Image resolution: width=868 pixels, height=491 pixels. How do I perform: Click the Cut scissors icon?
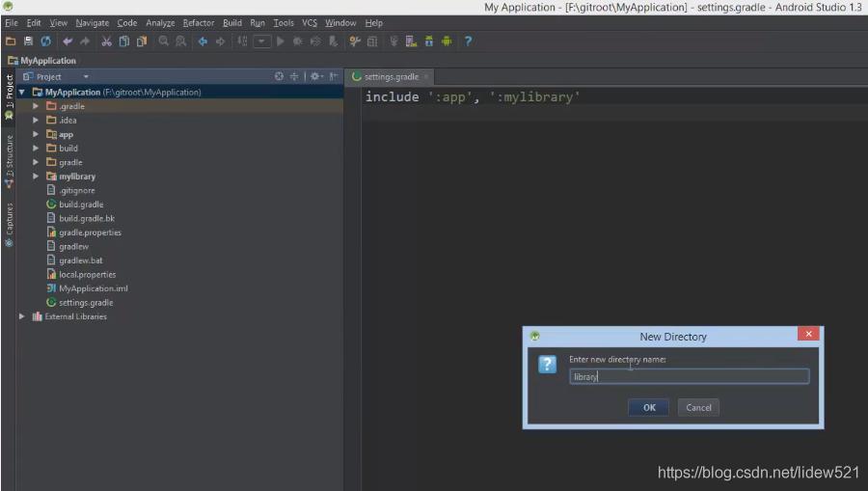click(106, 41)
